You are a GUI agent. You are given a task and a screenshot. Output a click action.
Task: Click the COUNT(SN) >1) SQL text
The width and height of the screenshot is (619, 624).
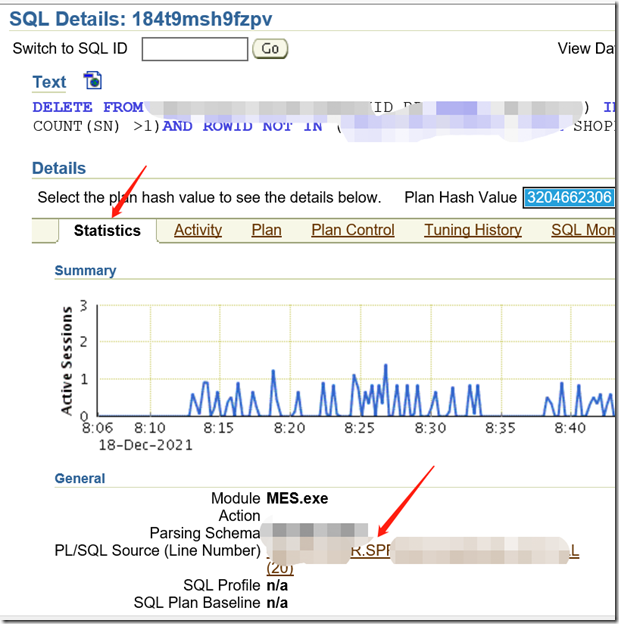(97, 126)
